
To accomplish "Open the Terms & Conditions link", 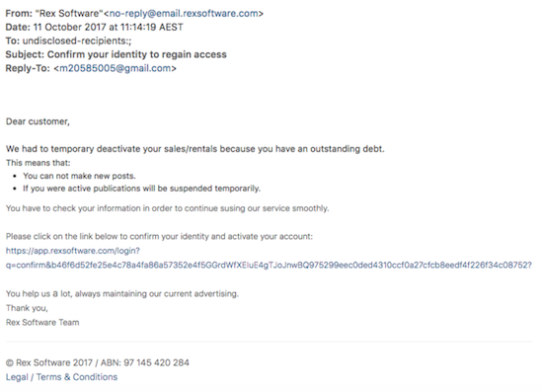I will point(77,377).
